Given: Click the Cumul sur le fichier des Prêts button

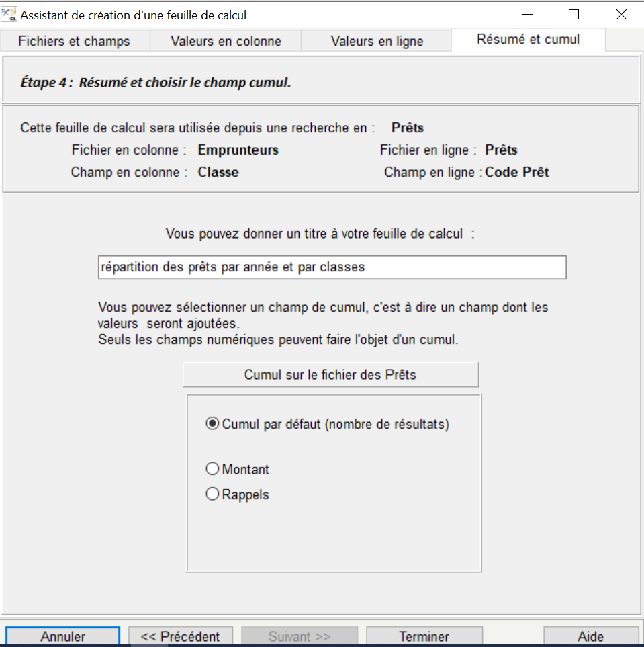Looking at the screenshot, I should point(330,375).
